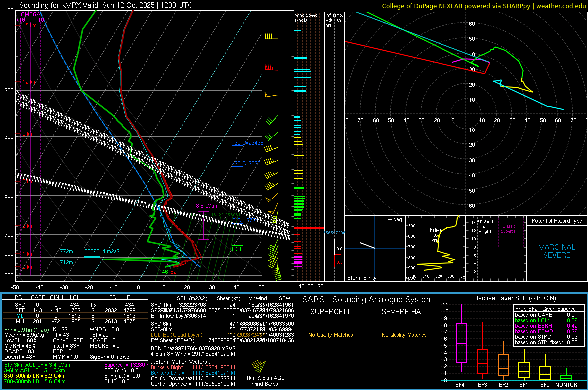Click the '-- deg' text in the Storm Slinky panel
Screen dimensions: 588x390
tap(395, 219)
